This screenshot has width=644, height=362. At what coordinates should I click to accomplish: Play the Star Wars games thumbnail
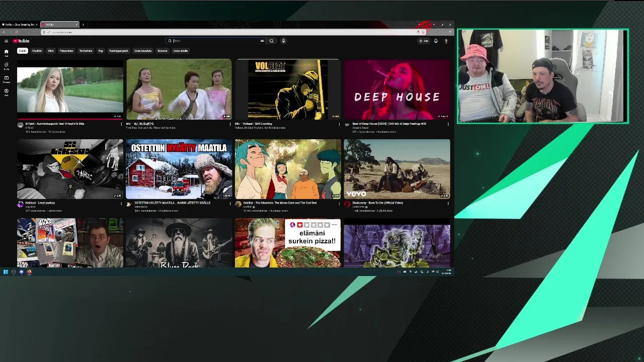[x=70, y=243]
